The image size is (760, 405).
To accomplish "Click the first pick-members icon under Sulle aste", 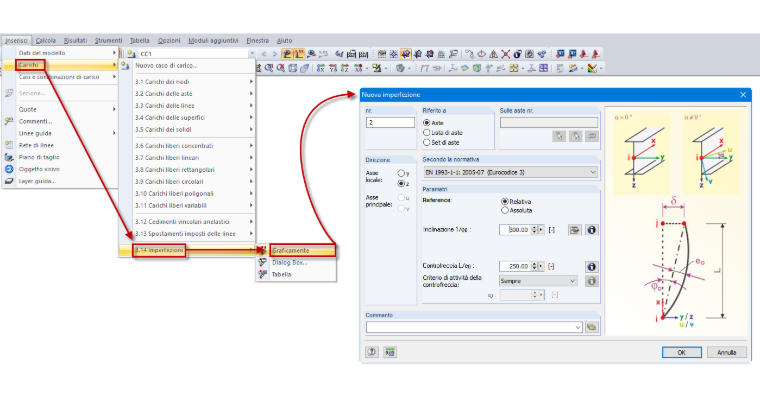I will coord(559,137).
